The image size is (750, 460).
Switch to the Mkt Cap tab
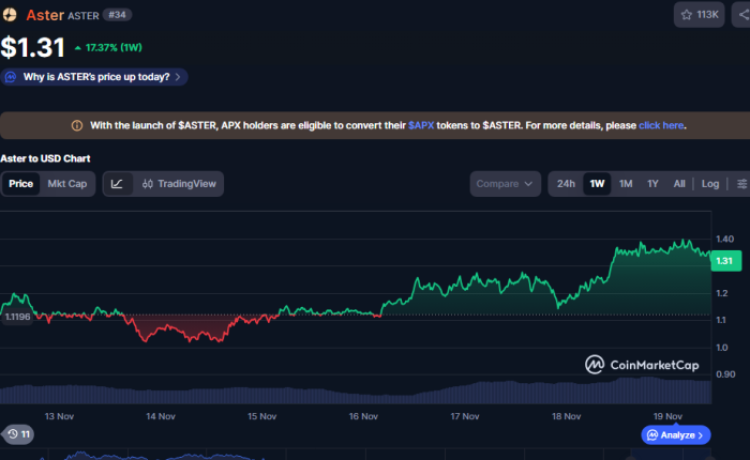point(67,184)
